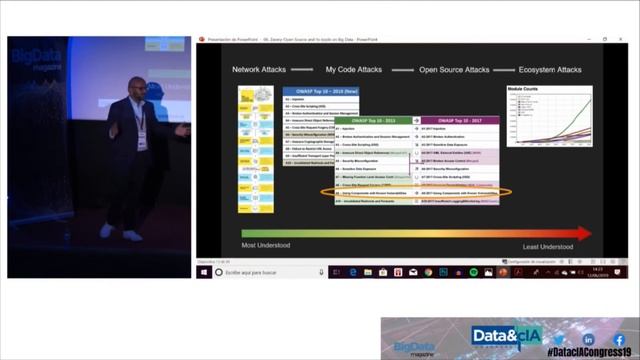The image size is (640, 360).
Task: Click the green-to-red gradient arrow
Action: pos(416,233)
